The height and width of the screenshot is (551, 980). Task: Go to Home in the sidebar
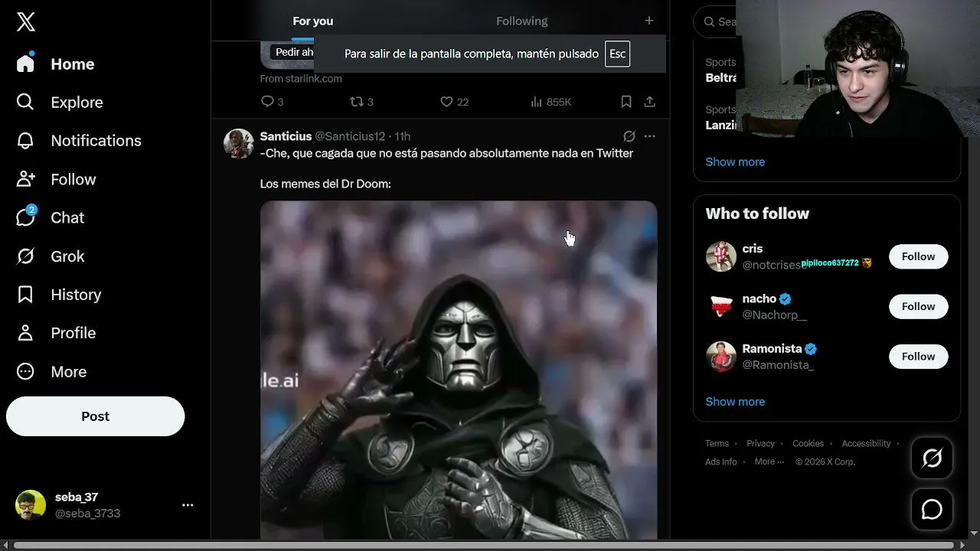[x=55, y=64]
